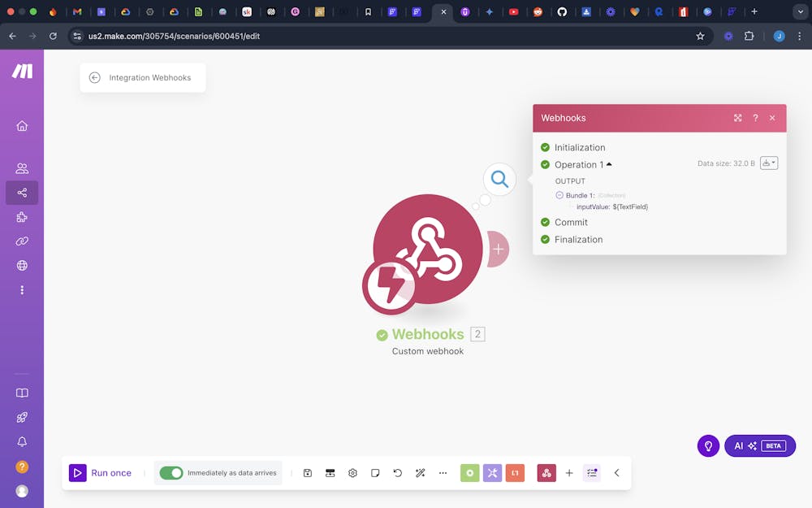
Task: Click the Immediately as data arrives label
Action: (x=232, y=473)
